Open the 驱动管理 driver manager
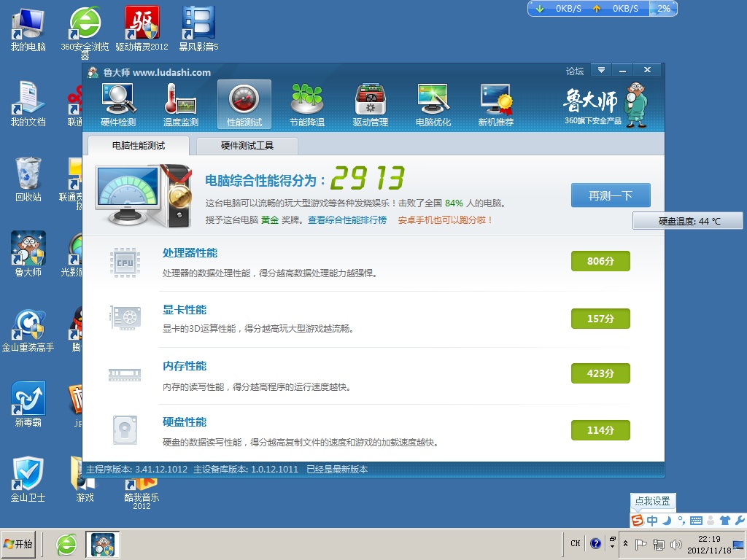Screen dimensions: 747x560 [371, 102]
